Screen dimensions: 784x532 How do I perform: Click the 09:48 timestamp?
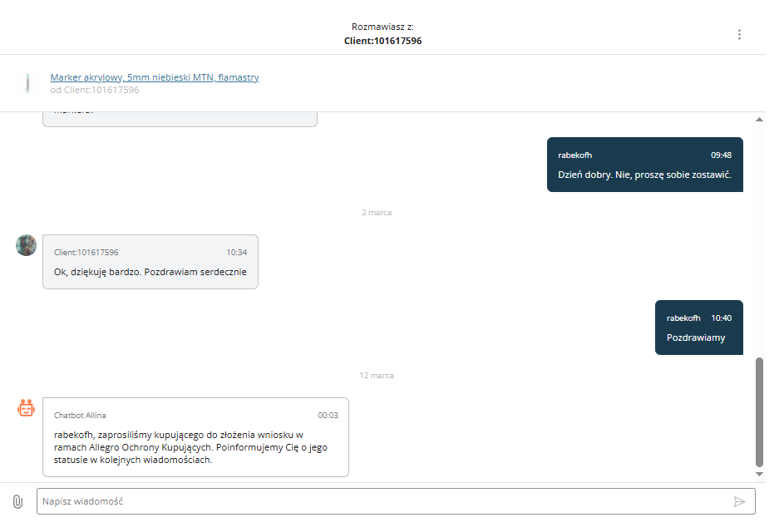721,155
